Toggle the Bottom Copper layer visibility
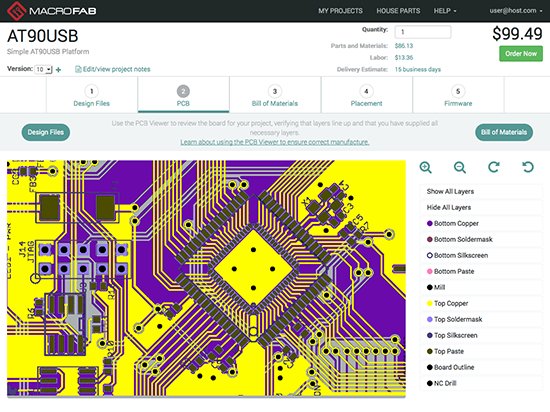550x412 pixels. click(x=481, y=223)
